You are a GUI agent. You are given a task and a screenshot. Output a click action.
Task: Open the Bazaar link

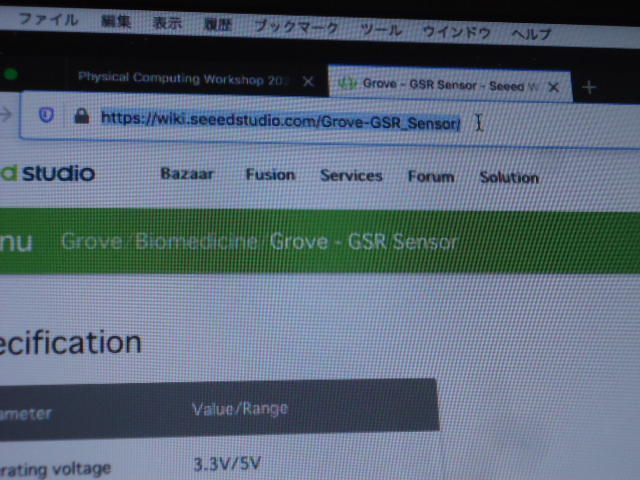coord(187,174)
